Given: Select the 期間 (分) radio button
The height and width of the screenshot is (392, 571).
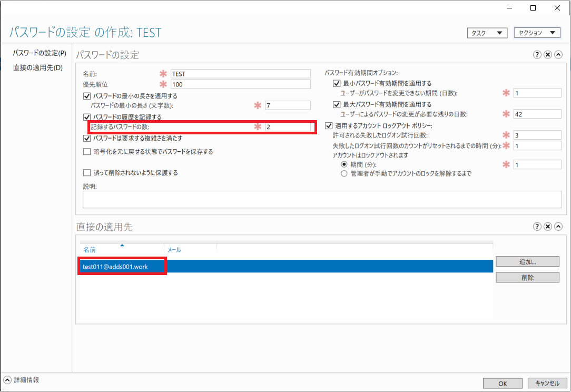Looking at the screenshot, I should (344, 165).
